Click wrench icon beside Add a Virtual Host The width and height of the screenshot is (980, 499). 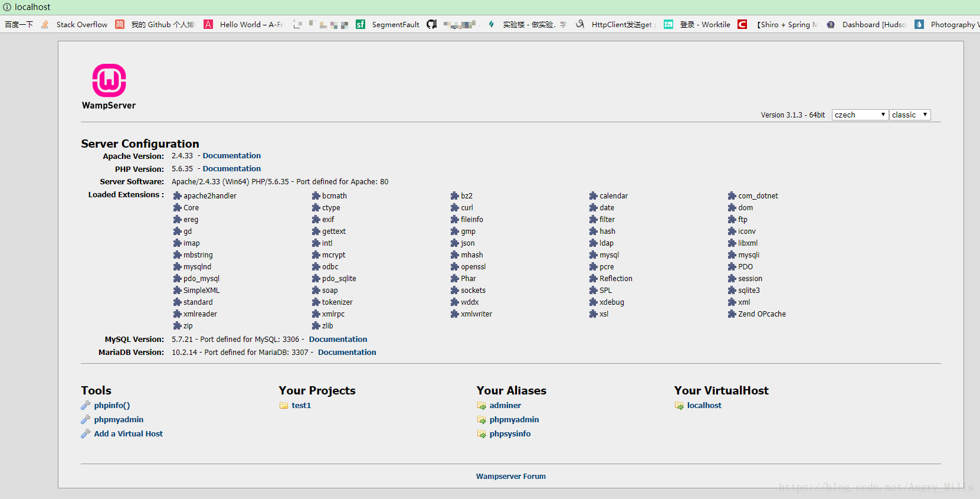click(86, 434)
